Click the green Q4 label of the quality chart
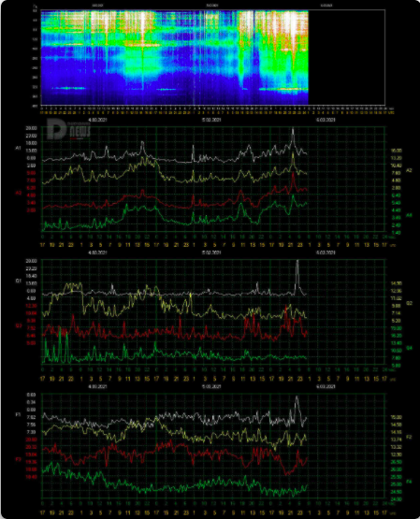420x519 pixels. pos(409,348)
